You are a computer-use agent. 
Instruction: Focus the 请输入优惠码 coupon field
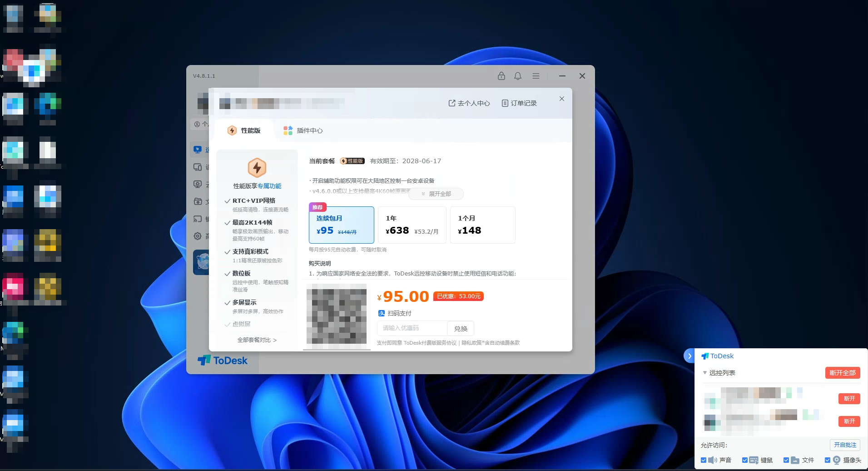click(x=412, y=328)
